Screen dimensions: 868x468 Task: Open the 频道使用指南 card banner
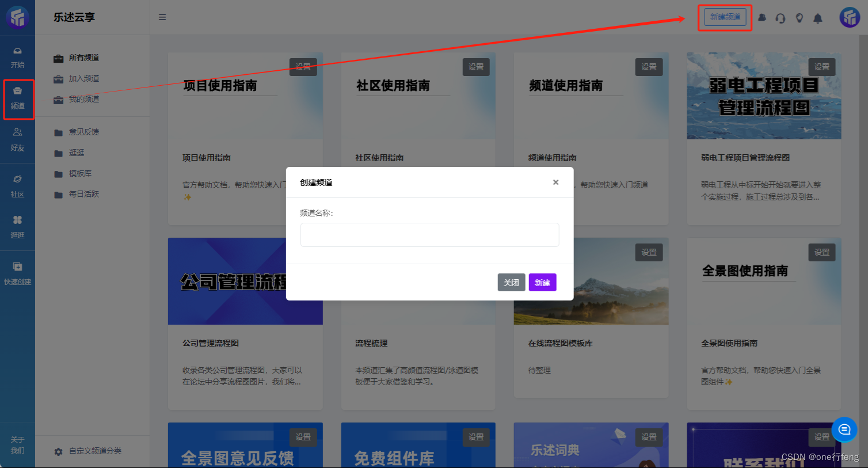[x=591, y=96]
